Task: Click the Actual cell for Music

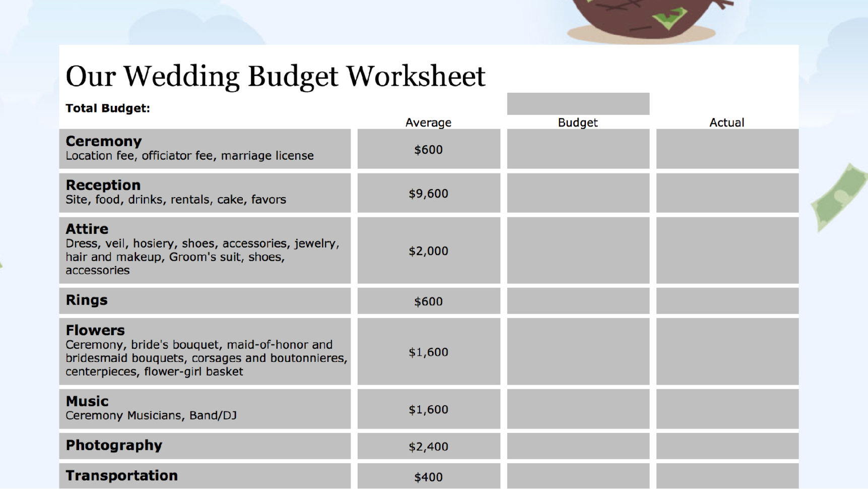Action: [x=727, y=409]
